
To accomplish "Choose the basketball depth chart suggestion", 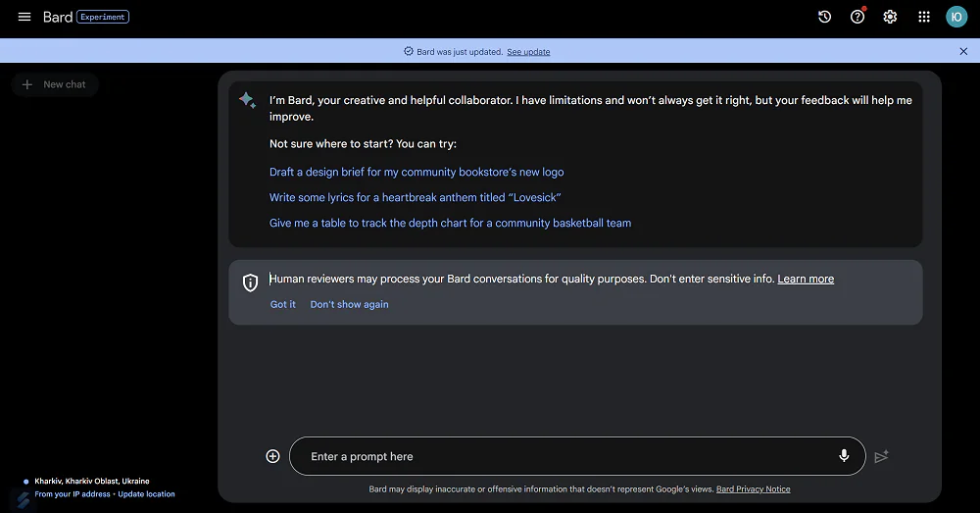I will (450, 224).
